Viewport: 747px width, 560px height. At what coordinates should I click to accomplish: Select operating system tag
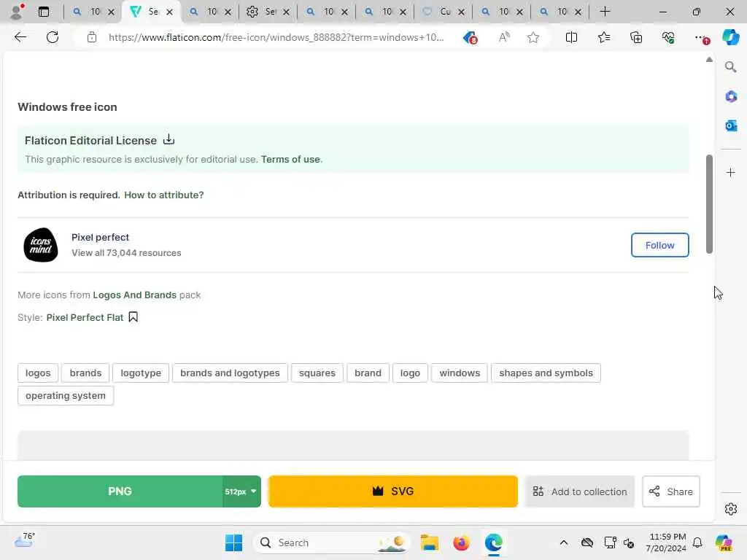point(66,396)
